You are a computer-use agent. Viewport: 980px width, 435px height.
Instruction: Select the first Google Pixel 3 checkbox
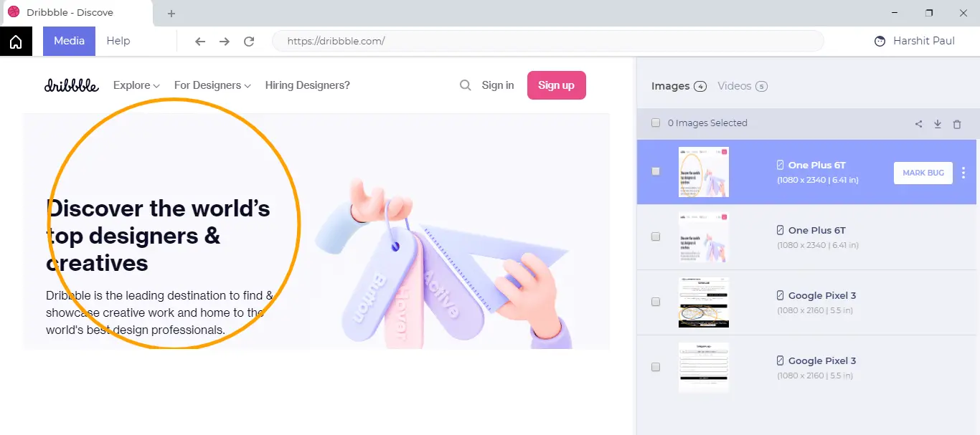[656, 302]
